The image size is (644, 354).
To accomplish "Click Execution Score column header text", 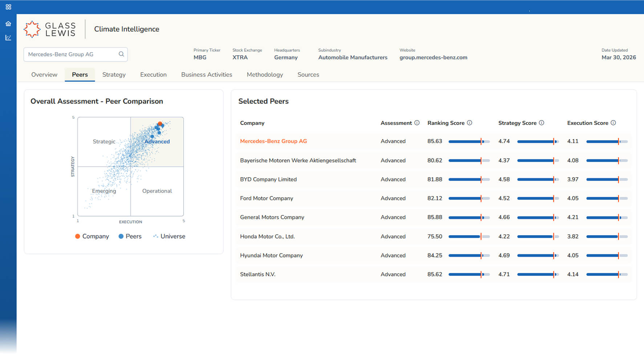I will (588, 123).
